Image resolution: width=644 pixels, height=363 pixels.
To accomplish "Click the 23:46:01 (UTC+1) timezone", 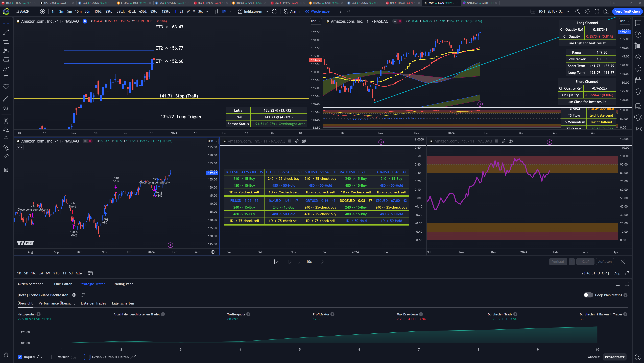I will click(595, 273).
